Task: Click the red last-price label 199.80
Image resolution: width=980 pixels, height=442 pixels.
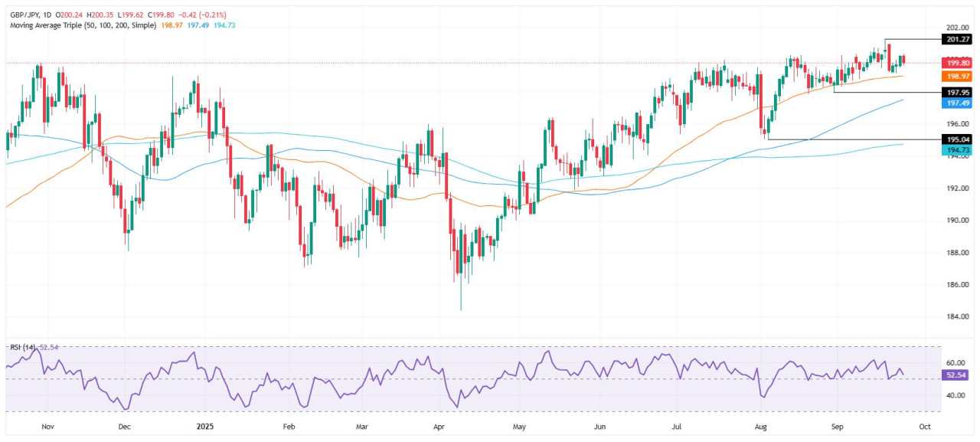Action: pyautogui.click(x=955, y=63)
